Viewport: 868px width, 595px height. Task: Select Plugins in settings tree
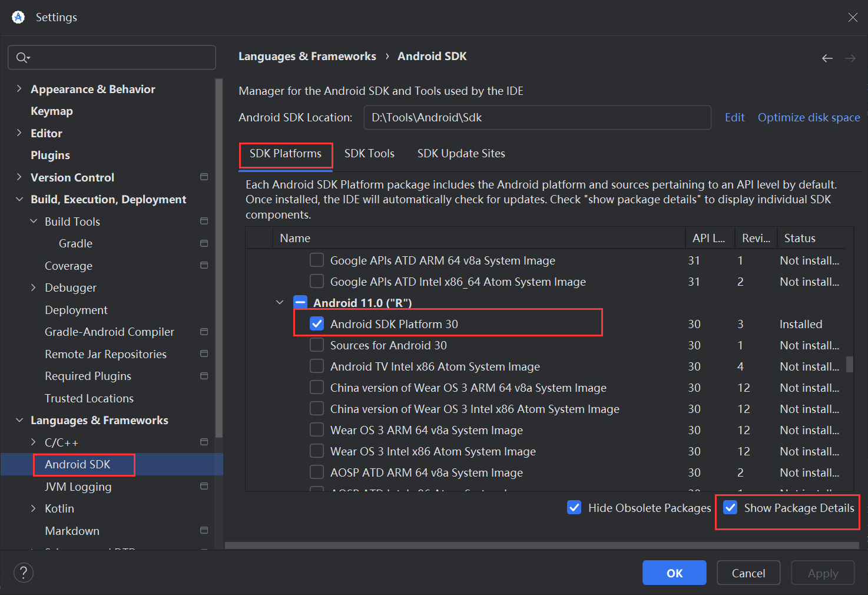click(x=50, y=155)
